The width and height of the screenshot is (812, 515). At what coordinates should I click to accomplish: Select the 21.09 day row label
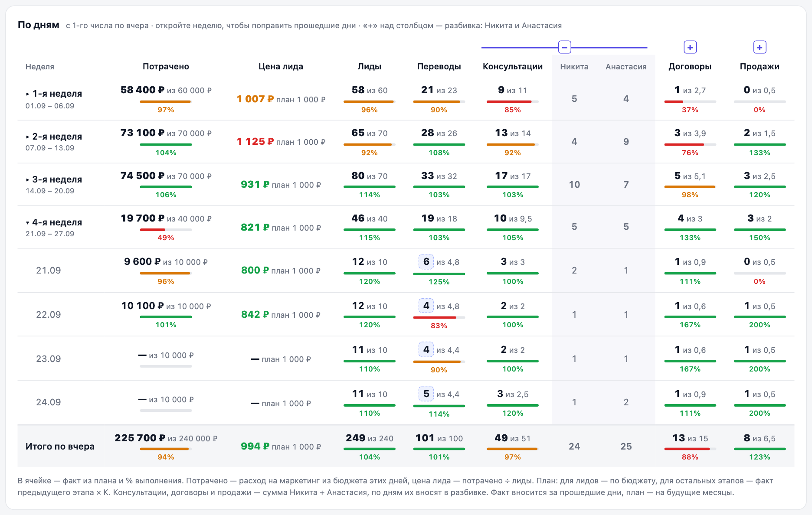tap(48, 271)
